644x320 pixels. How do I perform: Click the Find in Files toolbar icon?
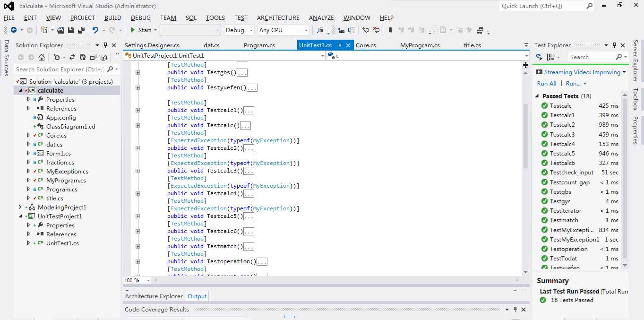(320, 30)
